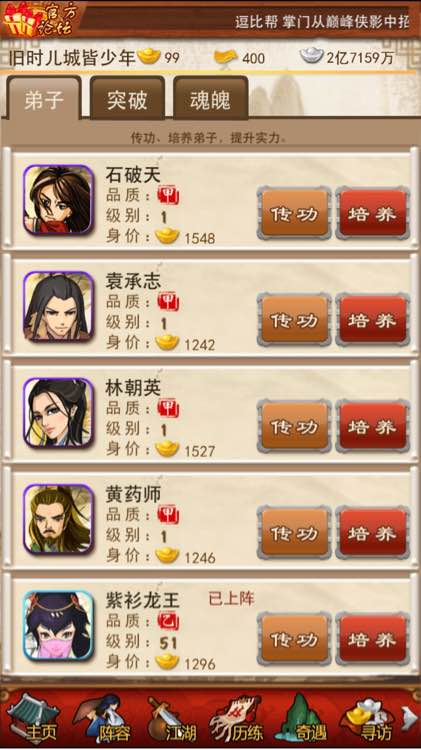Tap the gold ingot currency icon showing 99
Image resolution: width=421 pixels, height=750 pixels.
tap(148, 56)
